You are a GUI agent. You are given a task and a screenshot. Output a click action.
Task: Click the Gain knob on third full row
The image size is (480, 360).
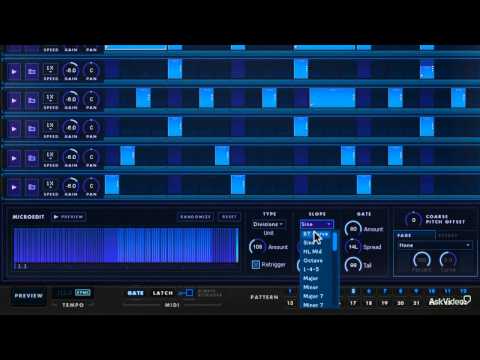[x=71, y=128]
